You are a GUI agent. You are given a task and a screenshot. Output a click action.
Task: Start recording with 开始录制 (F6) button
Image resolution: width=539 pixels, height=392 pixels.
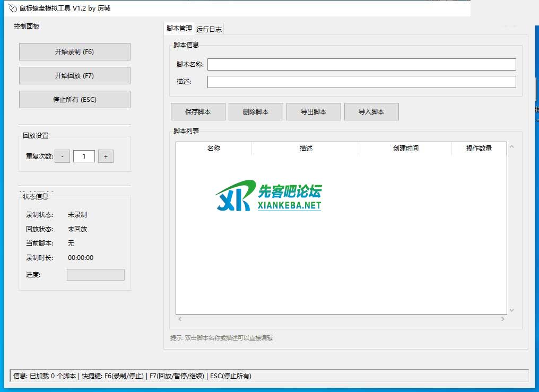(x=74, y=52)
